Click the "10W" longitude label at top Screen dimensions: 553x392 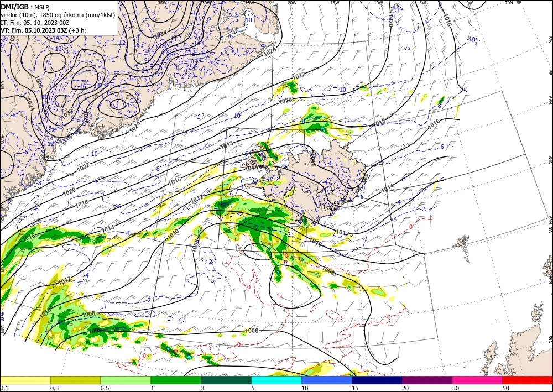pos(378,3)
